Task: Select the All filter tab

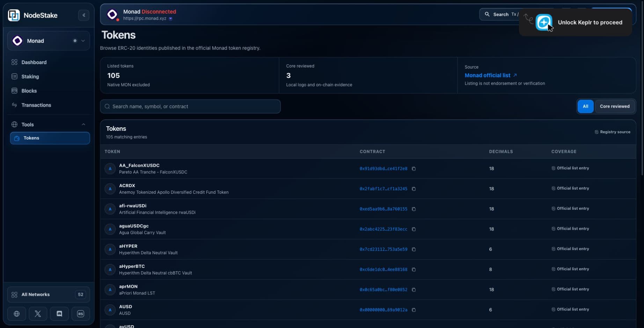Action: coord(585,106)
